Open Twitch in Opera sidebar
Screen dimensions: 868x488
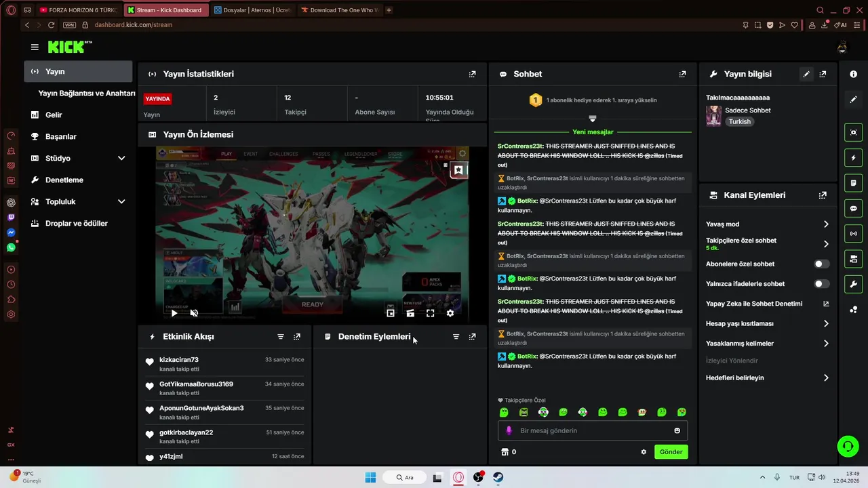11,218
